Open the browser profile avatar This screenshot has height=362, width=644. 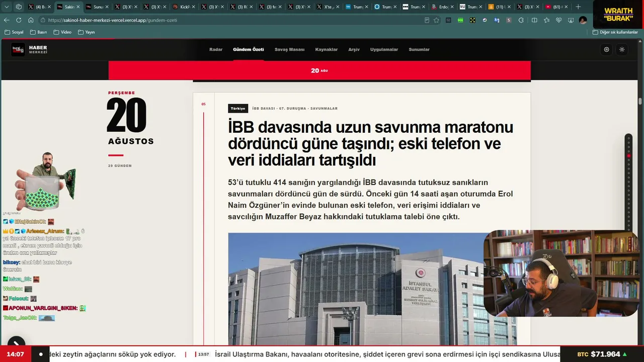click(x=583, y=20)
